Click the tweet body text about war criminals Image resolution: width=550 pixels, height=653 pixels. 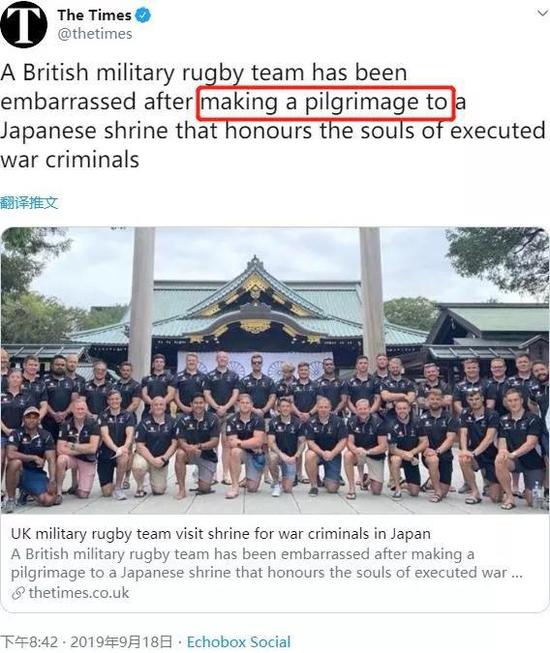pyautogui.click(x=273, y=116)
